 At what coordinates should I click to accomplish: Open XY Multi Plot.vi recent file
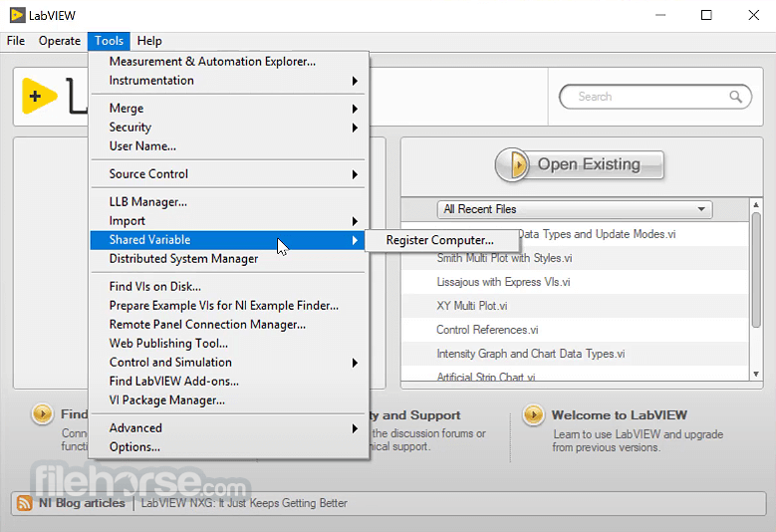coord(576,306)
